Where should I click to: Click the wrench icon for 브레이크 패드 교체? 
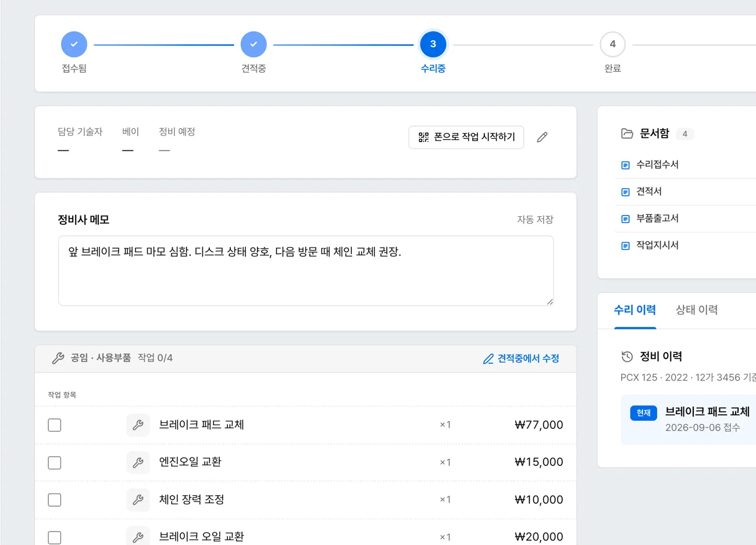click(138, 425)
